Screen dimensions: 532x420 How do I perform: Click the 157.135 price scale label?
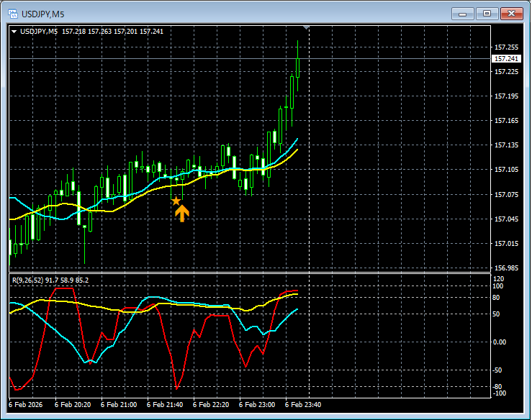[x=506, y=145]
